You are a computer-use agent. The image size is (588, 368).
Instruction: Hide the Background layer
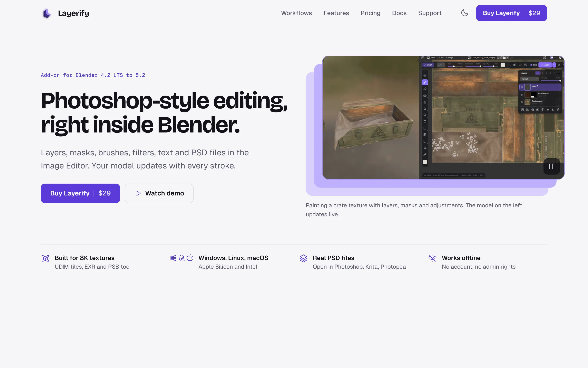(522, 102)
